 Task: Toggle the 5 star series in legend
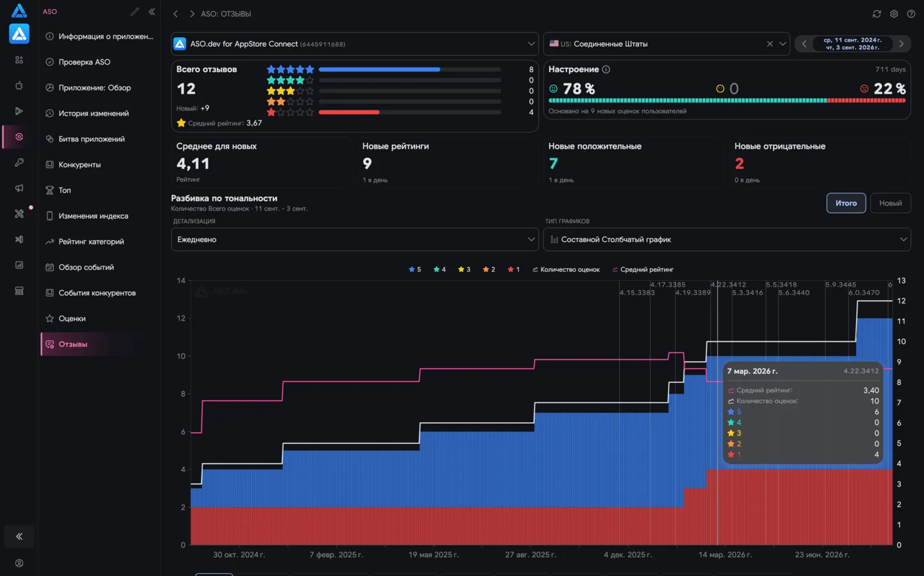tap(415, 269)
